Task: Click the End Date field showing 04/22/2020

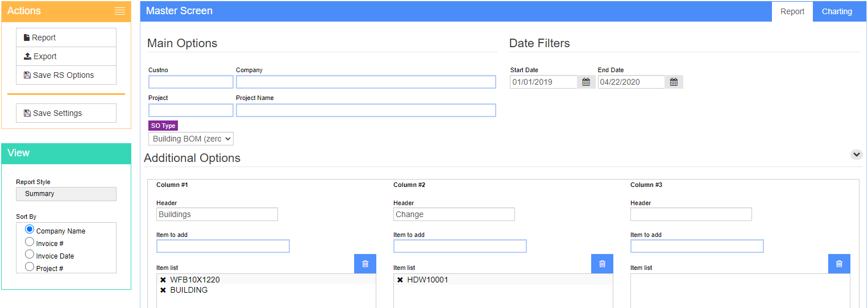Action: click(632, 82)
